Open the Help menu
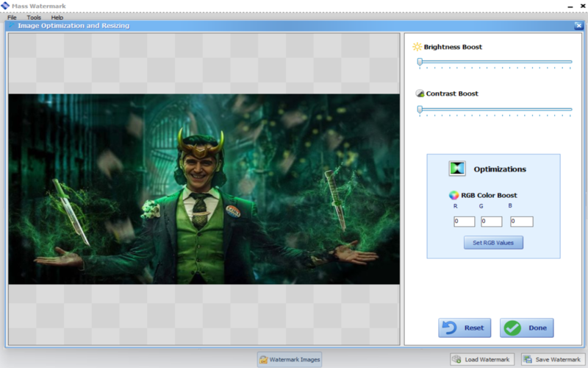This screenshot has width=588, height=368. tap(57, 17)
